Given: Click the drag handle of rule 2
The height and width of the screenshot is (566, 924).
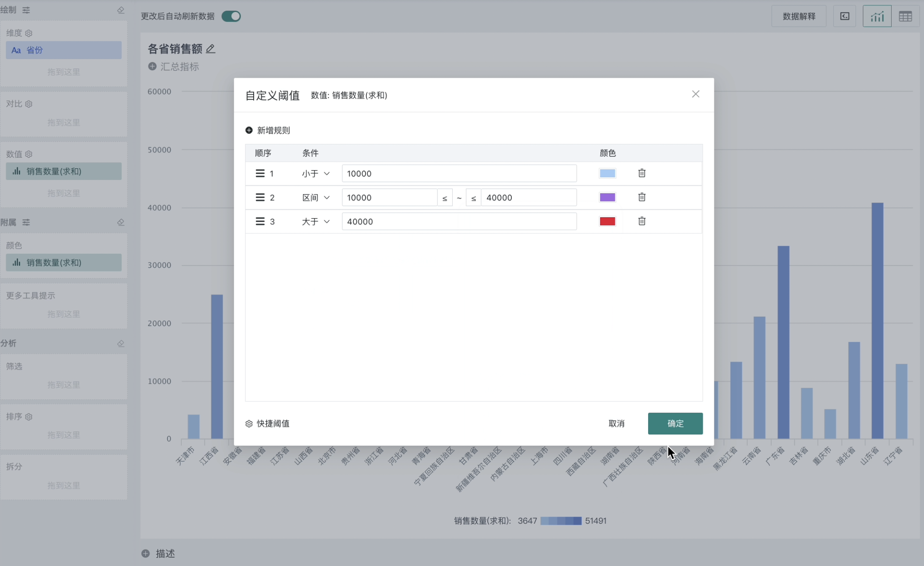Looking at the screenshot, I should coord(260,197).
